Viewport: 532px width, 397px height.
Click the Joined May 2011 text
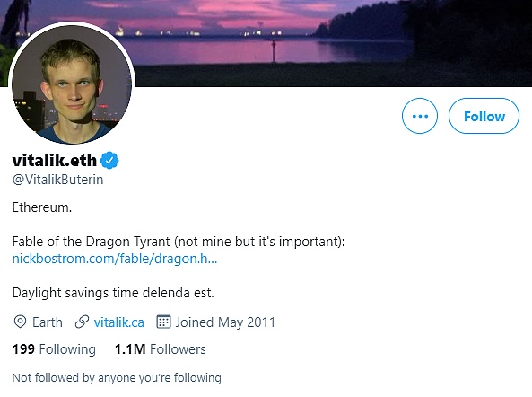click(x=225, y=322)
